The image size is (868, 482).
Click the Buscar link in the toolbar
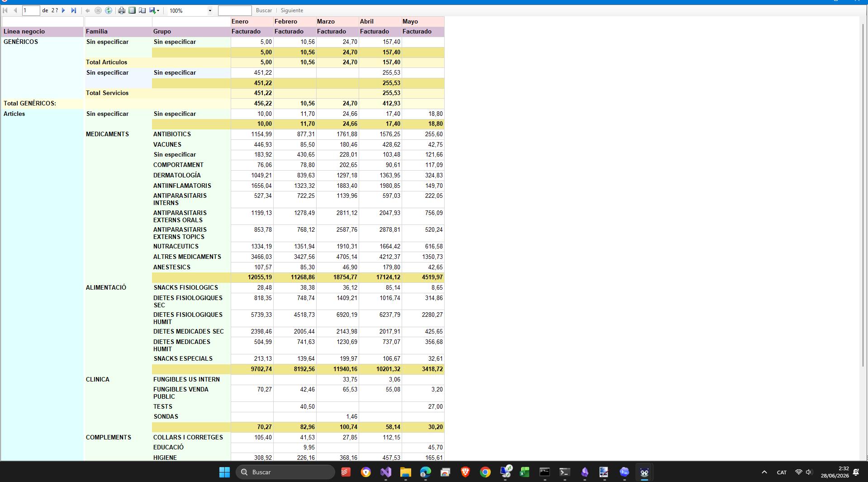264,10
